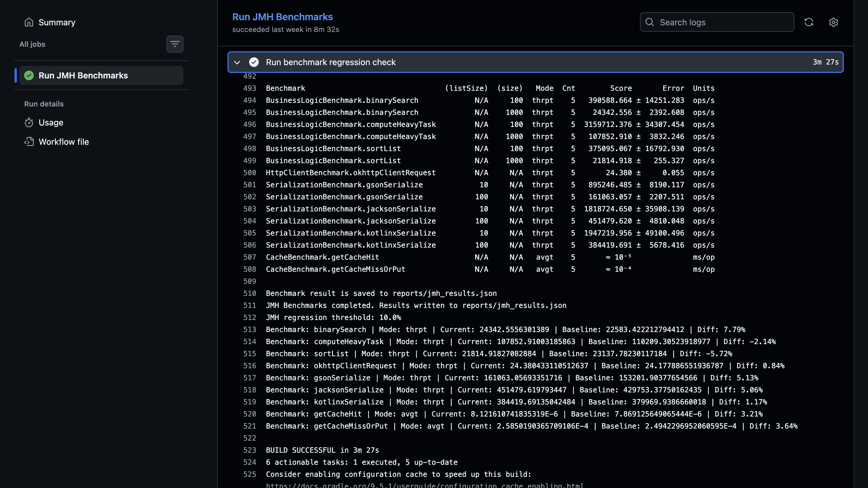Image resolution: width=868 pixels, height=488 pixels.
Task: Click the '6 actionable tasks' log line
Action: (362, 462)
